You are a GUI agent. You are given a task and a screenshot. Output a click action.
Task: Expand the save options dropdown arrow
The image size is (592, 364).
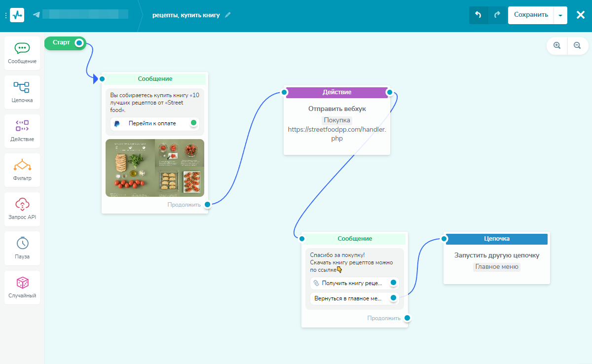(x=560, y=15)
